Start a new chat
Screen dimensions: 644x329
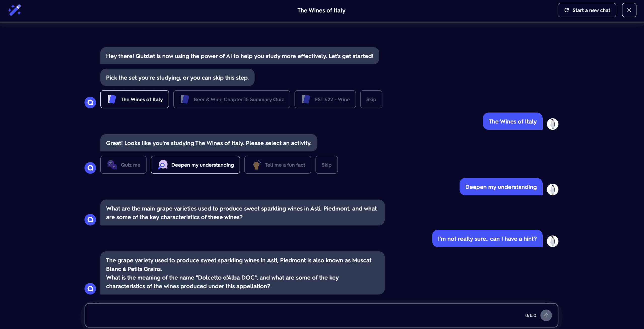tap(587, 10)
